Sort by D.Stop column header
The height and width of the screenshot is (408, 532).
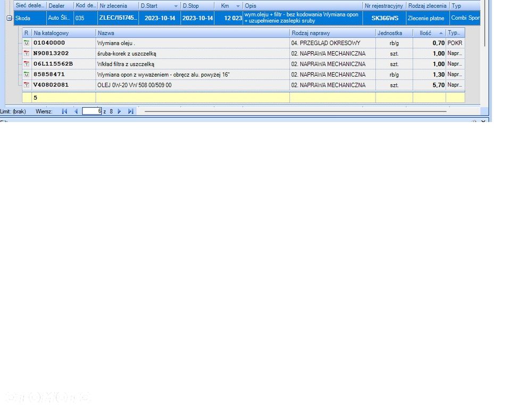pos(197,6)
